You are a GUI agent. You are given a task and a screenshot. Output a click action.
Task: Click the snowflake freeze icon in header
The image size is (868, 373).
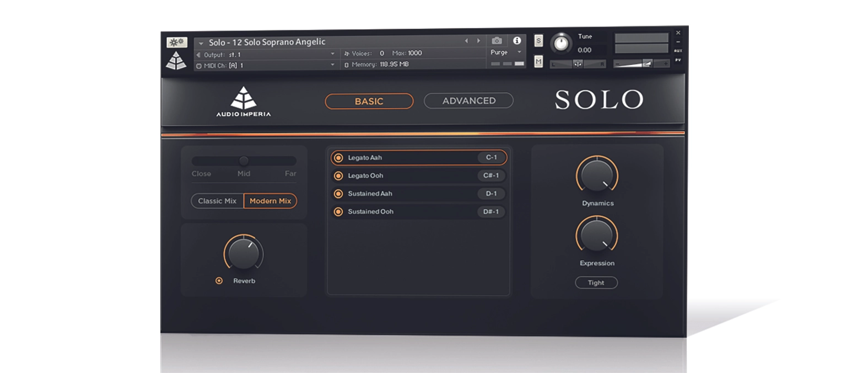pyautogui.click(x=177, y=42)
